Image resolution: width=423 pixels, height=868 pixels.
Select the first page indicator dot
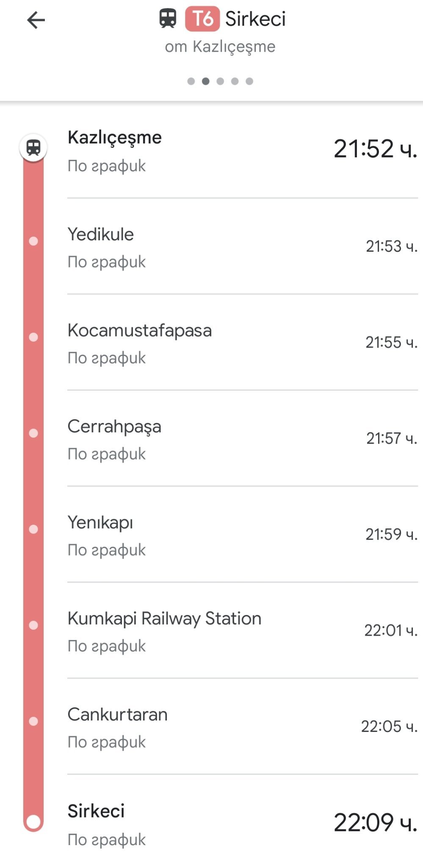(191, 81)
